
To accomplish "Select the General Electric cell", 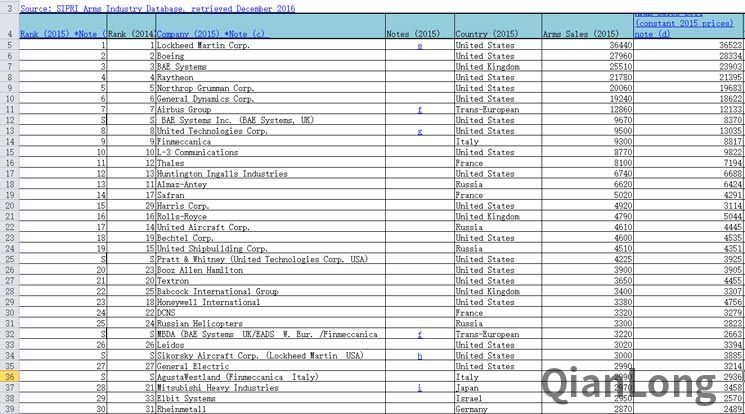I will (x=270, y=366).
